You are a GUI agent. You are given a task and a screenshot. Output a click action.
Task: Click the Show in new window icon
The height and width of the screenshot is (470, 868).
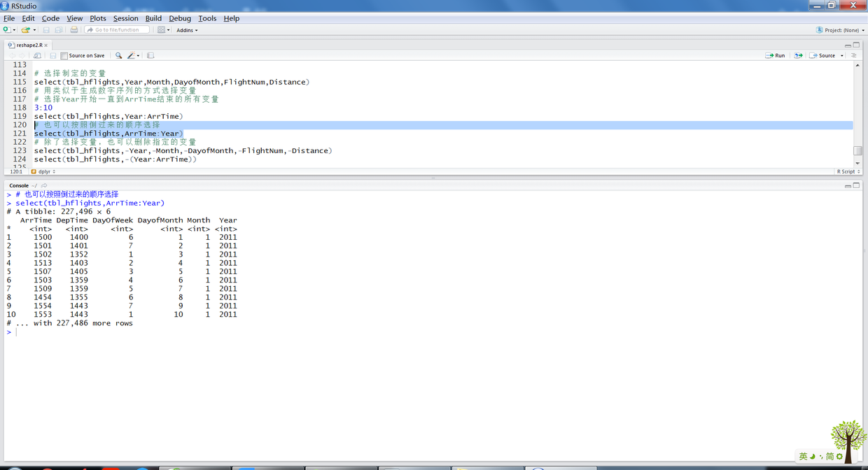pos(37,55)
